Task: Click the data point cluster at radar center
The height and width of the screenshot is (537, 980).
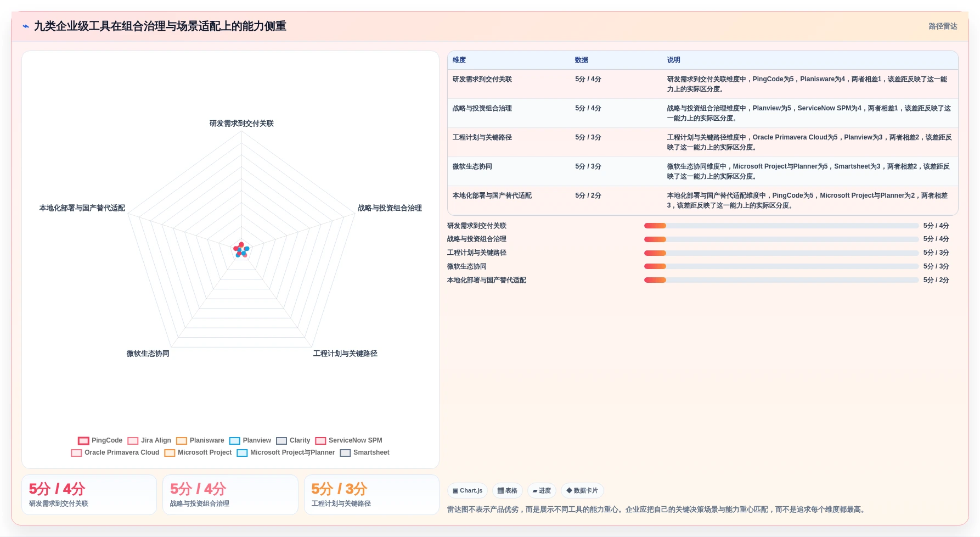Action: pyautogui.click(x=241, y=250)
